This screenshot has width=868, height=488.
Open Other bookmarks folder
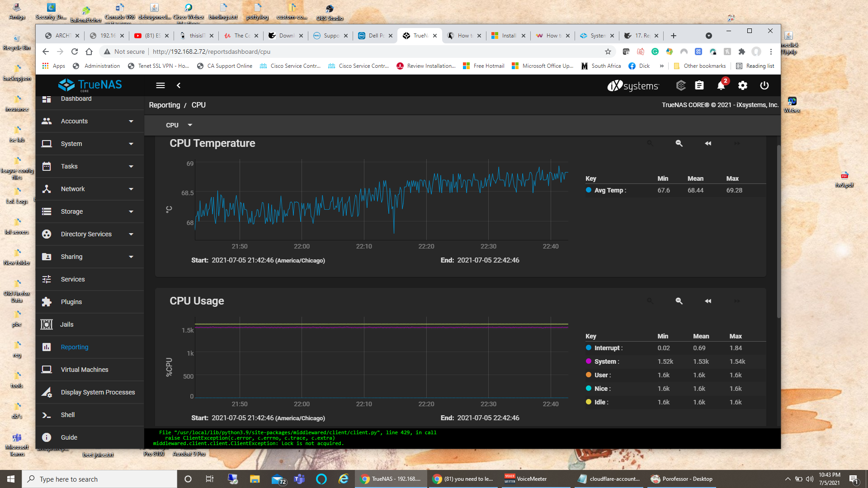click(699, 66)
